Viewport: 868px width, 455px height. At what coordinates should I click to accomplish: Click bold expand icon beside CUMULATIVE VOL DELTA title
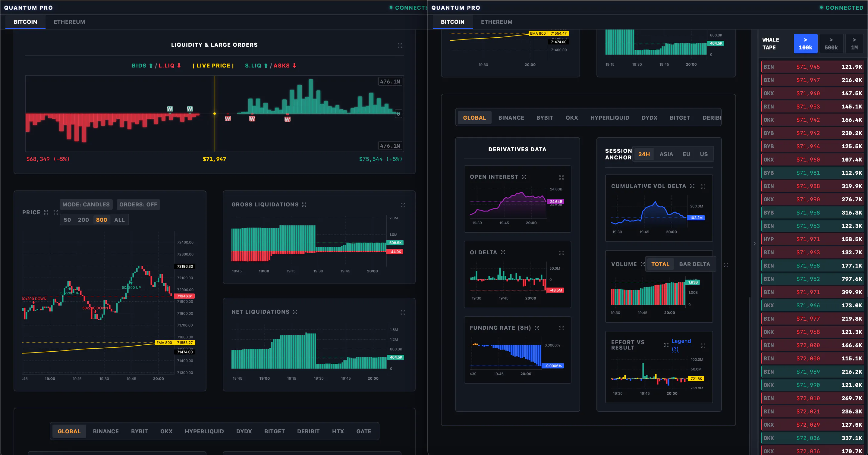click(x=692, y=186)
